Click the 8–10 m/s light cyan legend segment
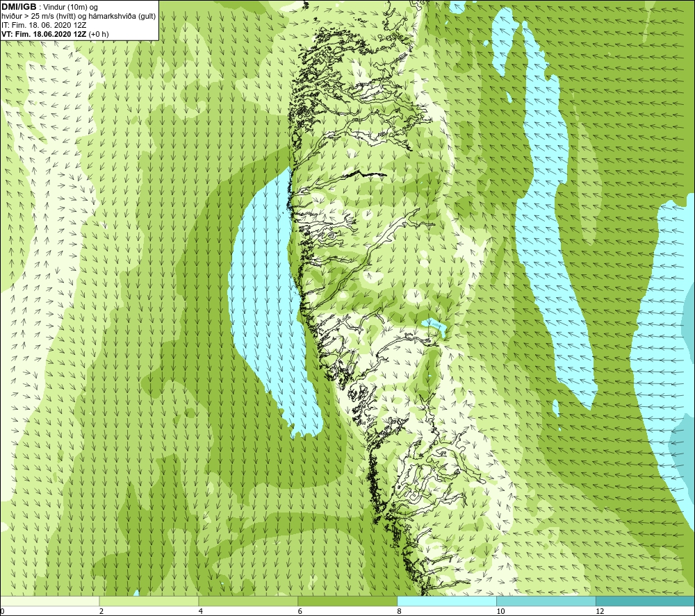Screen dimensions: 695x616 447,601
